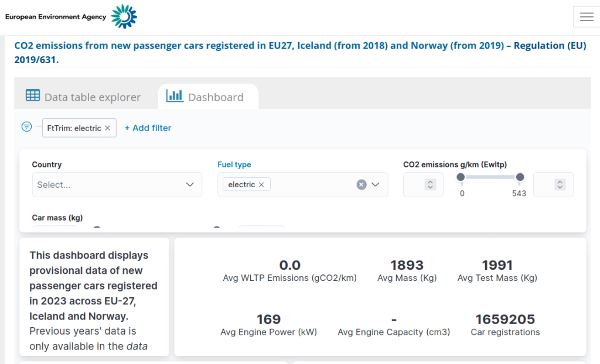Click the Avg WLTP Emissions value
The height and width of the screenshot is (364, 600).
(289, 266)
